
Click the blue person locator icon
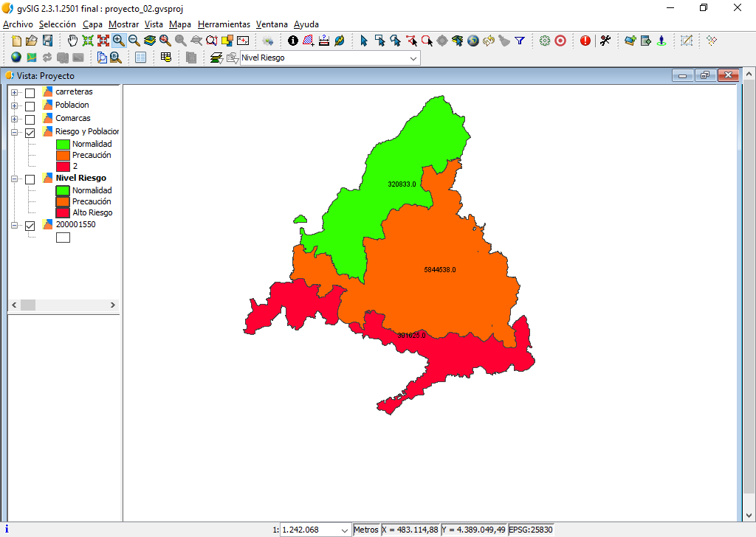click(661, 41)
